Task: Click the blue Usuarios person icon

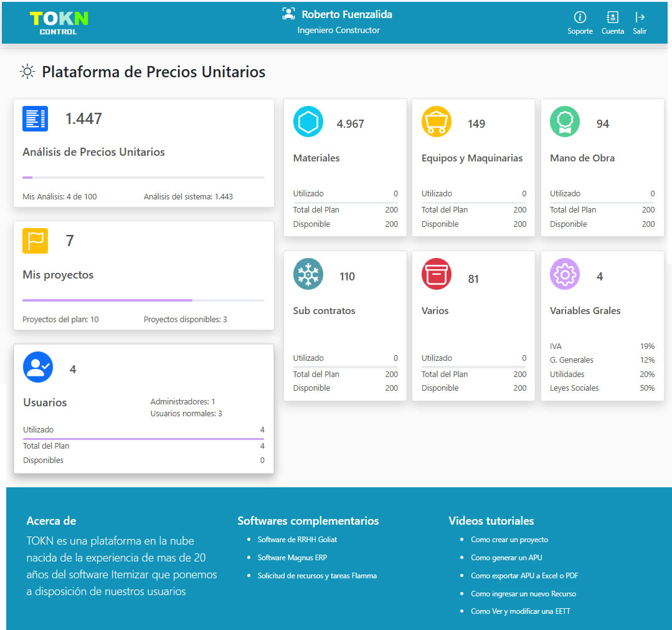Action: [x=38, y=367]
